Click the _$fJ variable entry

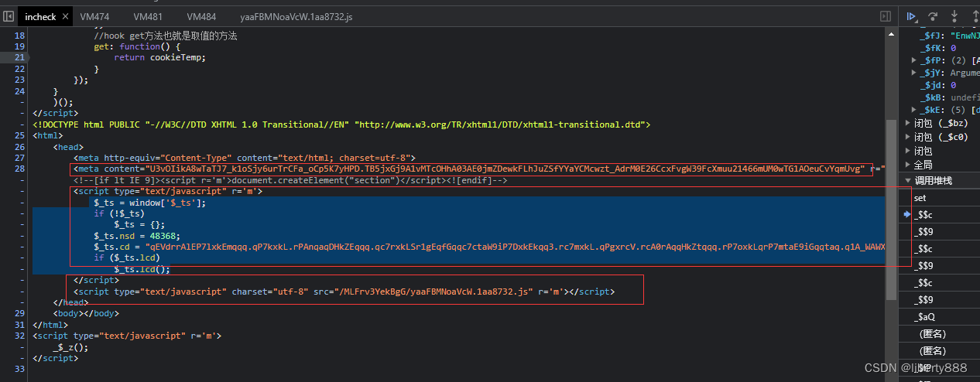click(x=950, y=35)
